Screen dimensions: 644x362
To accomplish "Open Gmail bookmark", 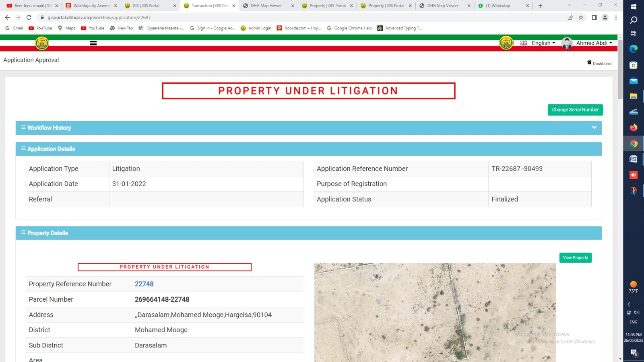I will (14, 28).
